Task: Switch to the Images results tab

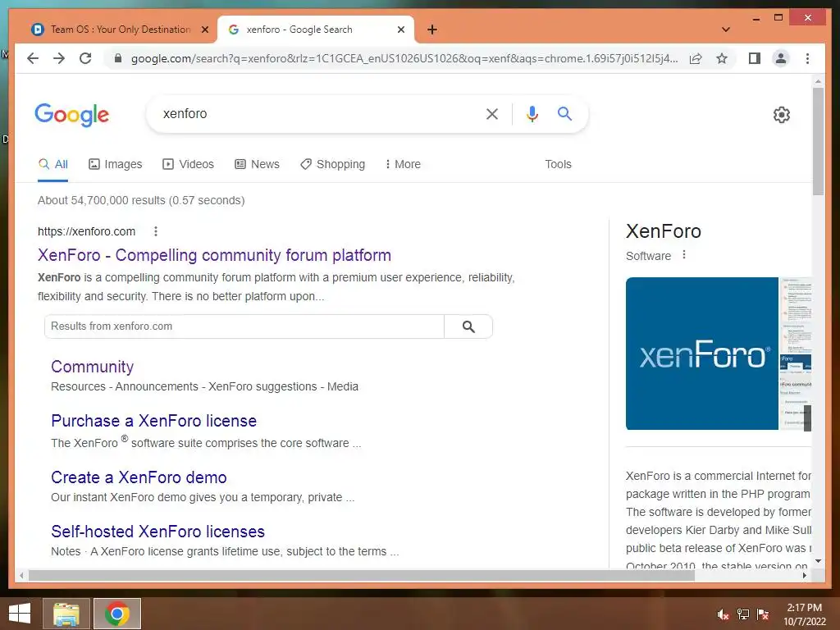Action: click(x=115, y=164)
